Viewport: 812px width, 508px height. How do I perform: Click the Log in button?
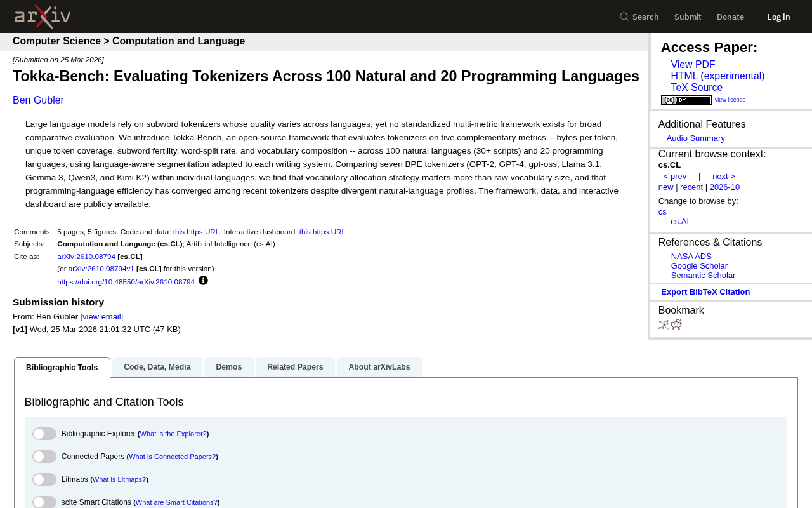[x=779, y=17]
